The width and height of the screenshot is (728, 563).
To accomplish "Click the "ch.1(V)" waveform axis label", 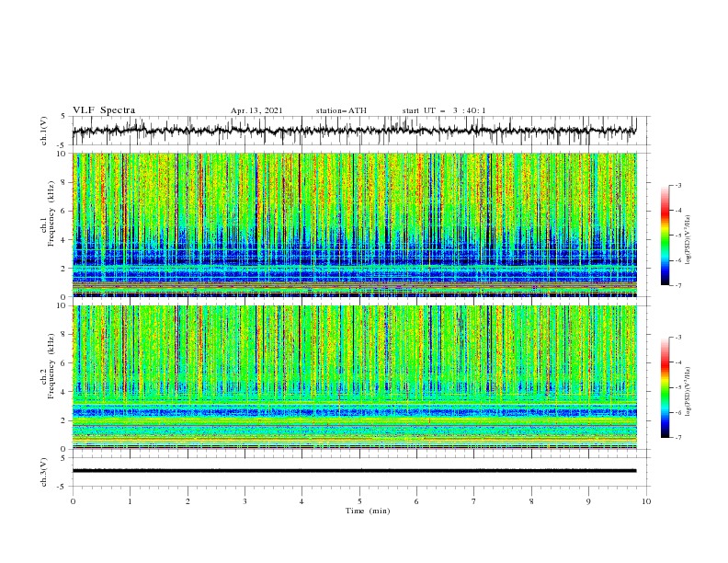I will coord(44,131).
